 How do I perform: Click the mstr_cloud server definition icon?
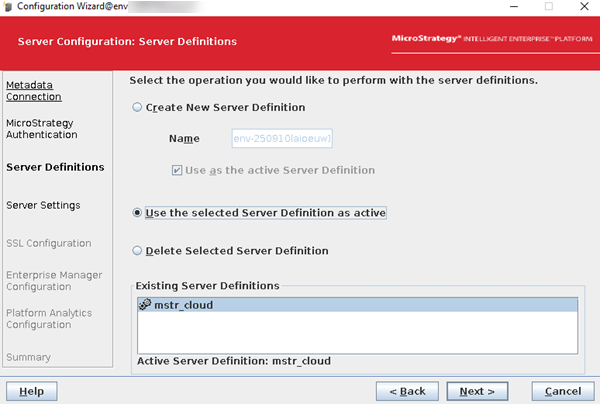tap(144, 306)
